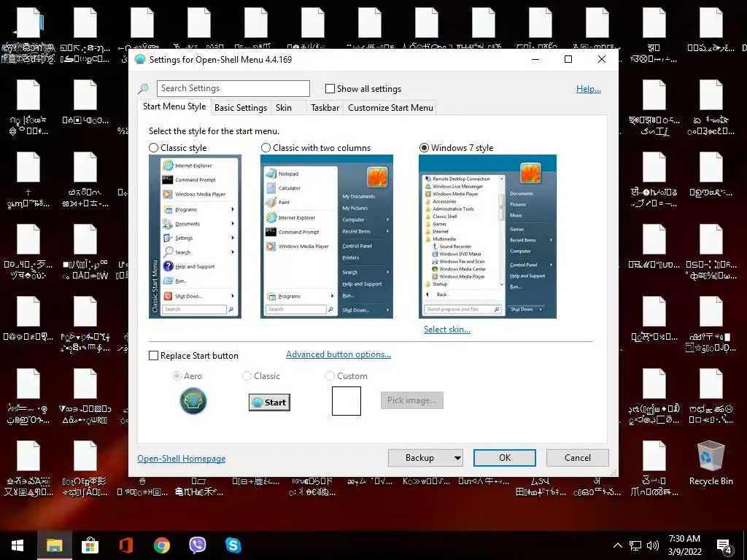Enable Show all settings checkbox

click(x=330, y=88)
